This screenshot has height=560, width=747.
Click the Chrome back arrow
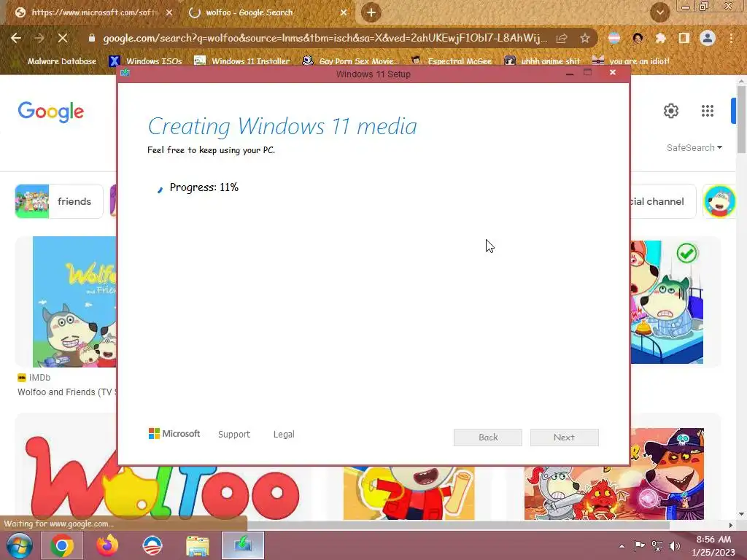coord(16,38)
